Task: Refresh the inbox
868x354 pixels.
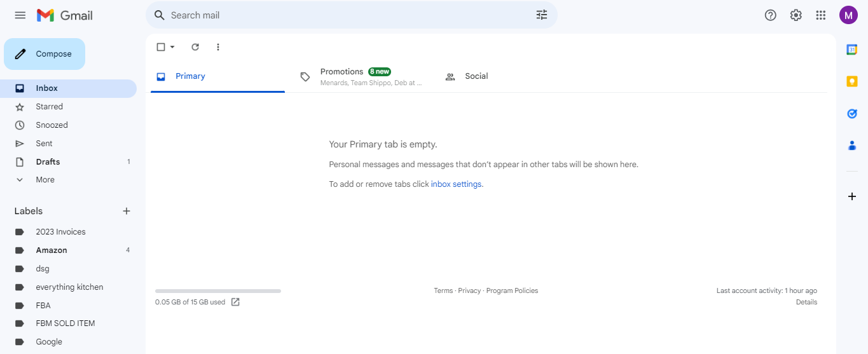Action: point(195,47)
